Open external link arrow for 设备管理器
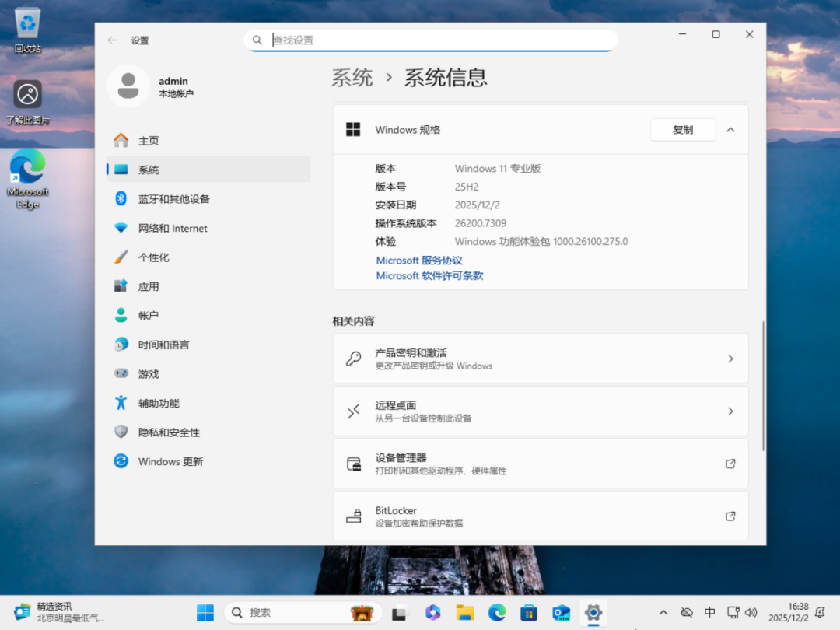 tap(730, 464)
